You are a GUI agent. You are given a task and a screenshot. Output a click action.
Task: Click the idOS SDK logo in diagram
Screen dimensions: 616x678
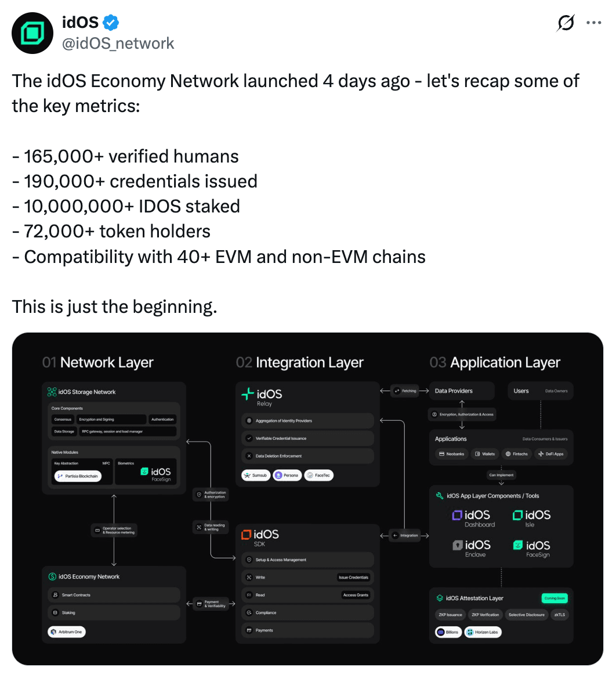[x=260, y=537]
